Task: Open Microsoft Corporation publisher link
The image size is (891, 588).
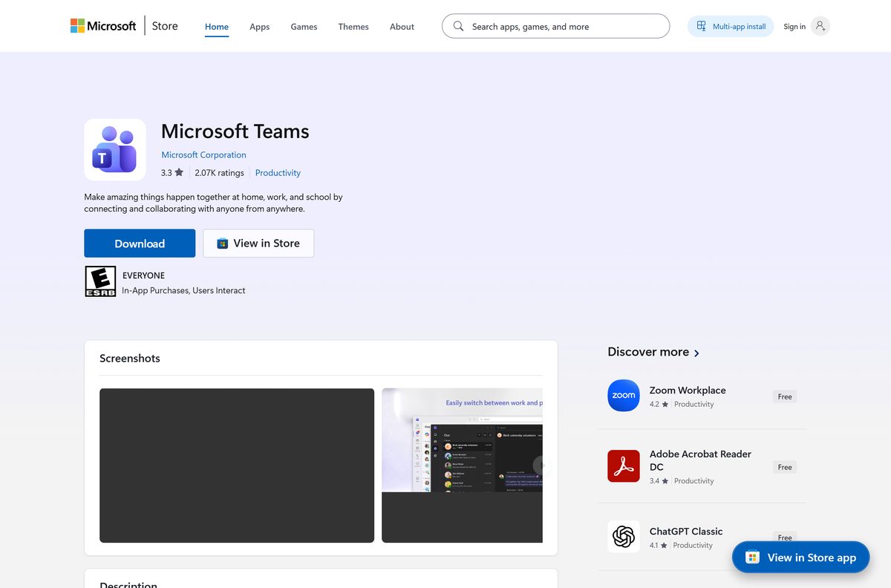Action: [203, 155]
